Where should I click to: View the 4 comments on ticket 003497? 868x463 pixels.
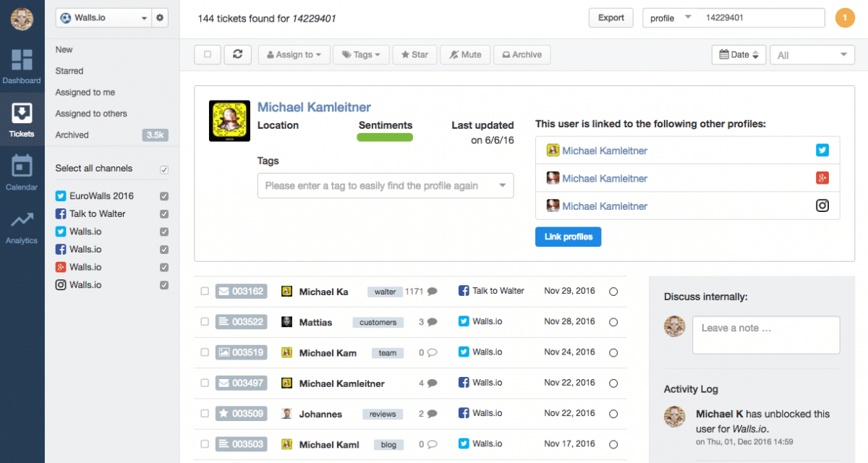coord(427,383)
